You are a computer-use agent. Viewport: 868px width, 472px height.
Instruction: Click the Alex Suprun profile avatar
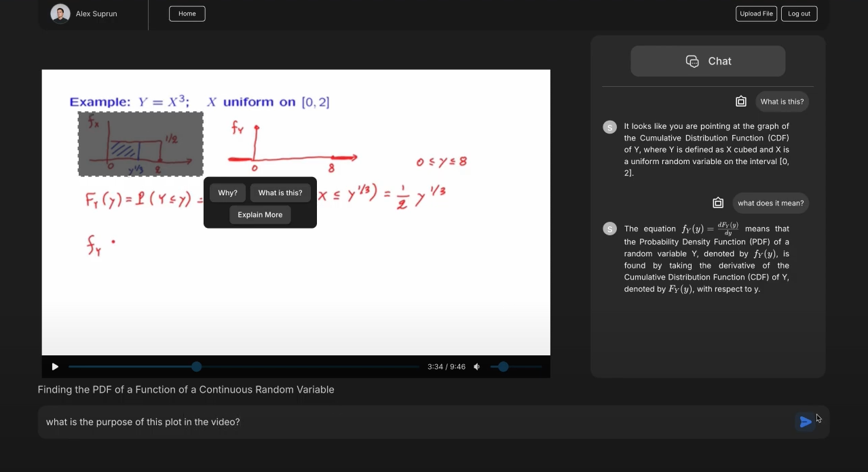click(60, 14)
